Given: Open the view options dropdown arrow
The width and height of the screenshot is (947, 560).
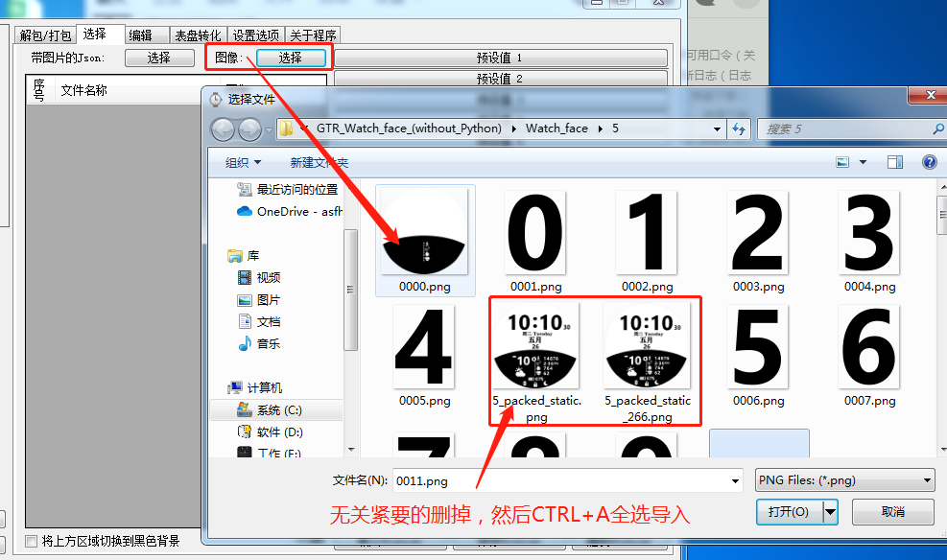Looking at the screenshot, I should [863, 162].
